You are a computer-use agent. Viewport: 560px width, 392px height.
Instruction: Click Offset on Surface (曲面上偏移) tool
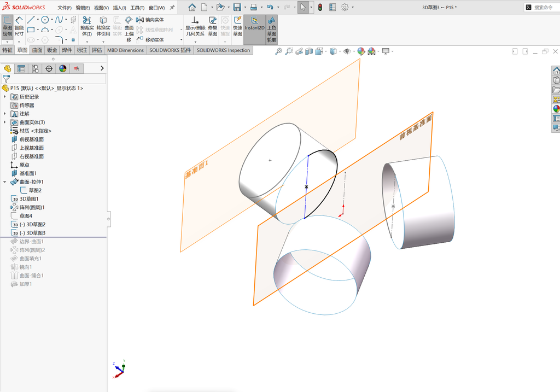pos(129,30)
